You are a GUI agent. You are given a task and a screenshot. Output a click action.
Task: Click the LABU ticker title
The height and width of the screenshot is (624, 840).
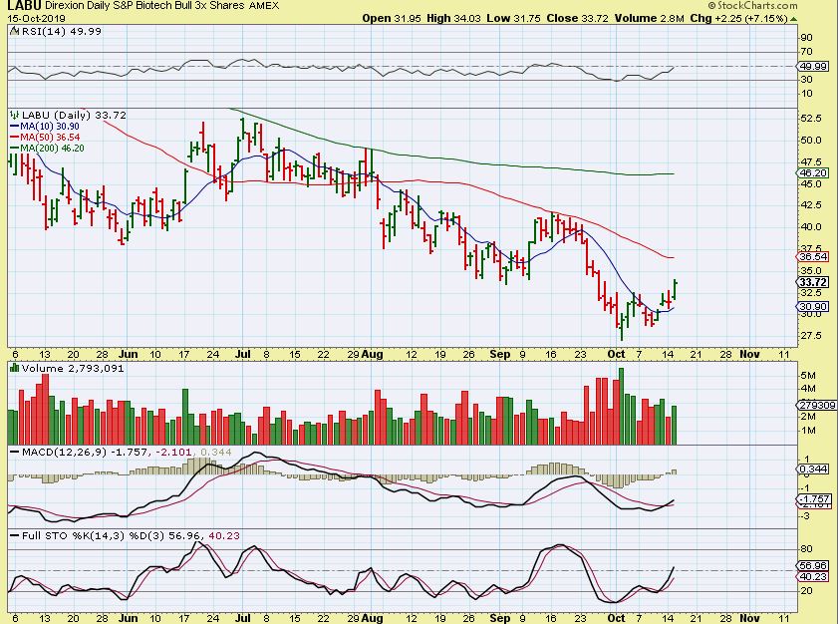pos(24,6)
